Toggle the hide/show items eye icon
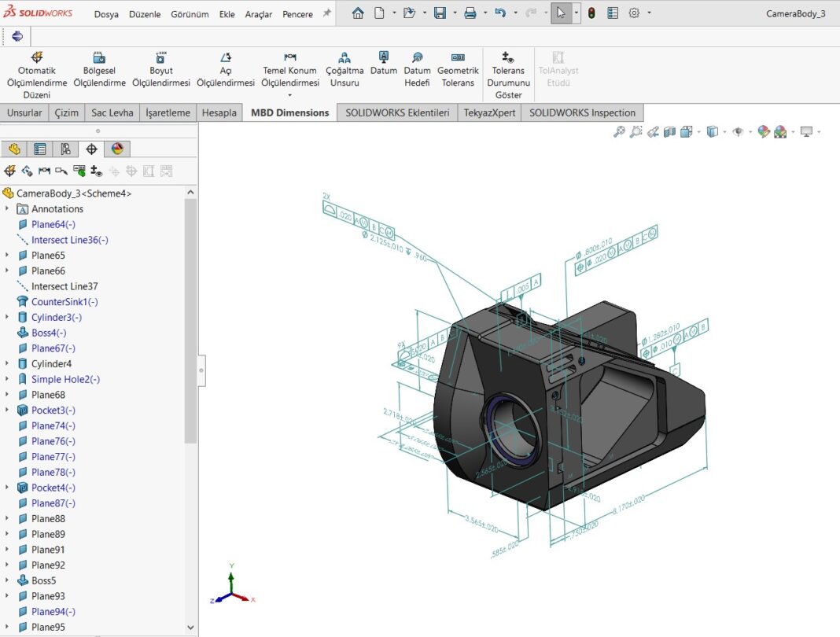This screenshot has width=840, height=637. [739, 132]
